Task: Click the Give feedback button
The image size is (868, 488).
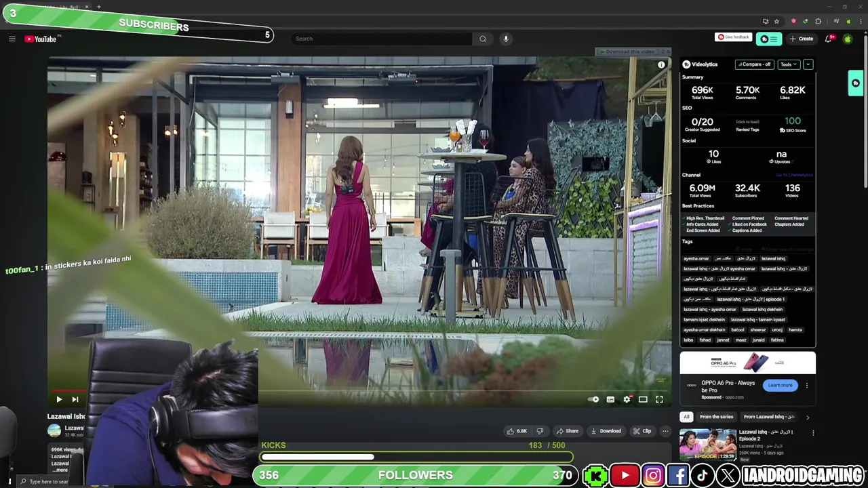Action: click(733, 37)
